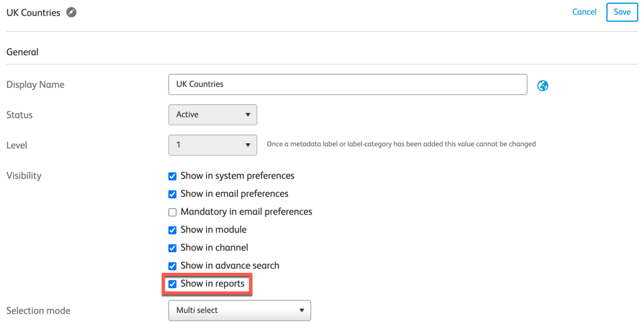The image size is (644, 328).
Task: Disable the Show in module checkbox
Action: [172, 231]
